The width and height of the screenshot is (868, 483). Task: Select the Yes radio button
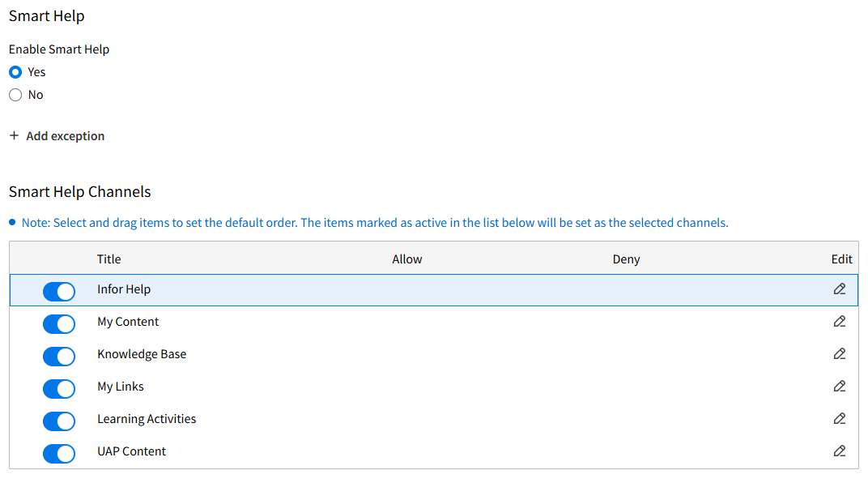[15, 71]
